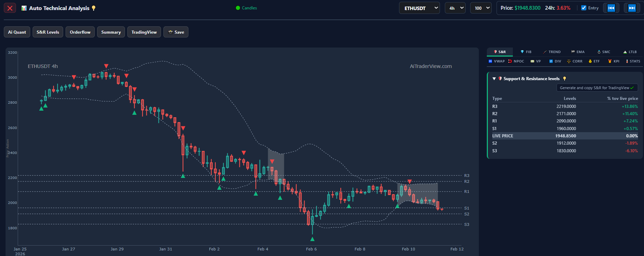644x256 pixels.
Task: Click the Orderflow button
Action: pyautogui.click(x=80, y=32)
